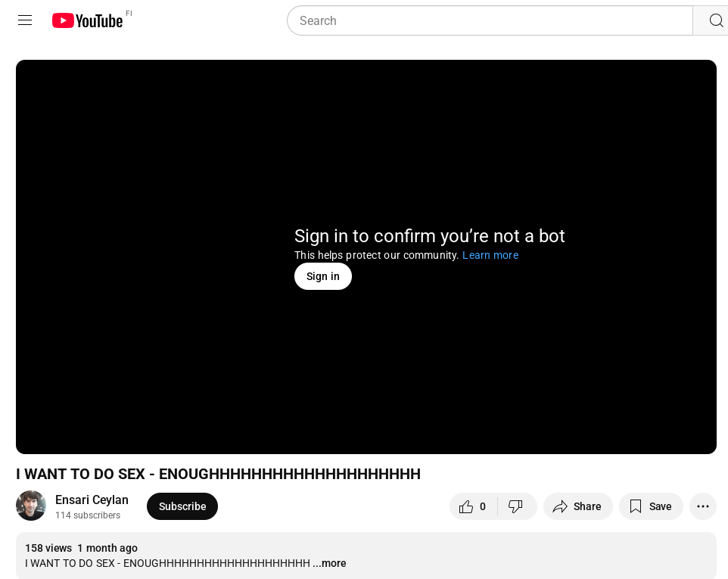Viewport: 728px width, 579px height.
Task: Share the video
Action: tap(577, 506)
